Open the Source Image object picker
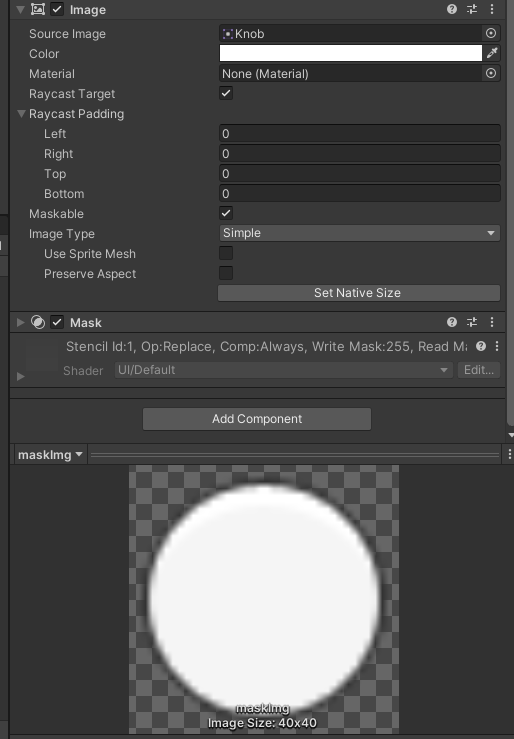This screenshot has height=739, width=514. pos(491,33)
